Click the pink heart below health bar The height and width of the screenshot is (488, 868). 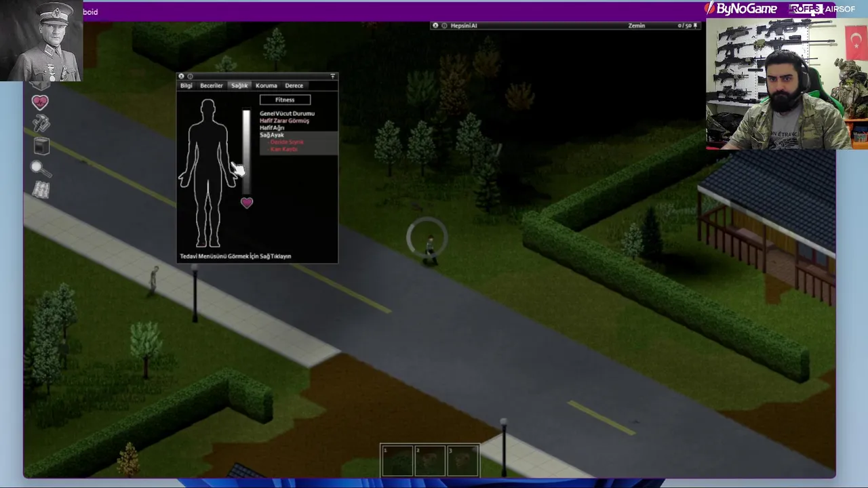pyautogui.click(x=247, y=203)
